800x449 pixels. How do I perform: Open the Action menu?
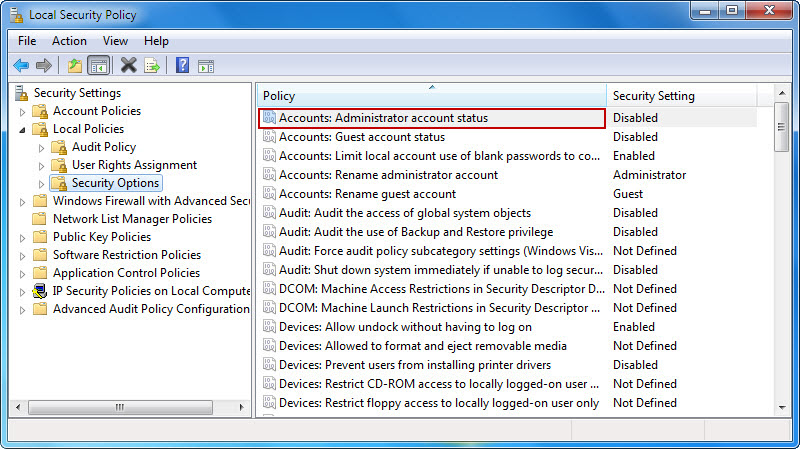tap(69, 41)
